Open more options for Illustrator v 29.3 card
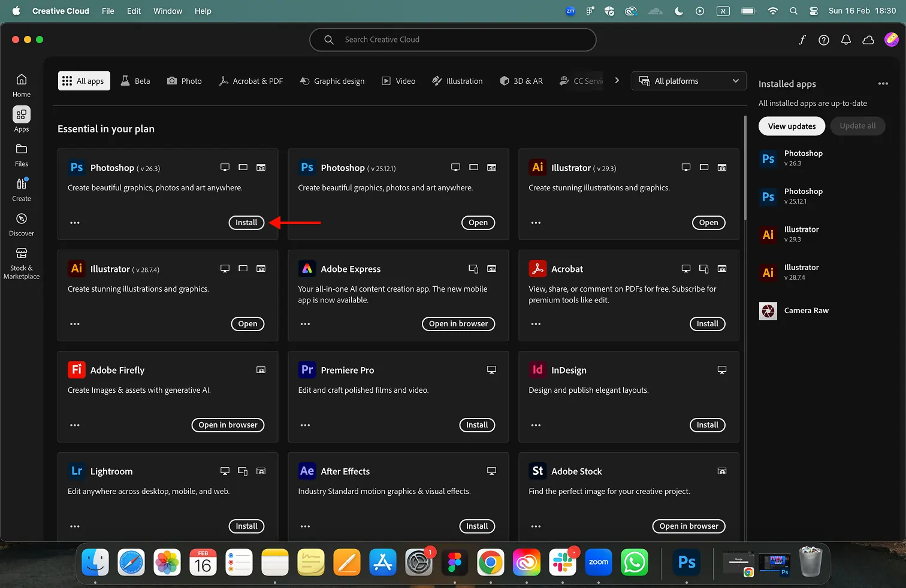Viewport: 906px width, 588px height. click(x=536, y=223)
